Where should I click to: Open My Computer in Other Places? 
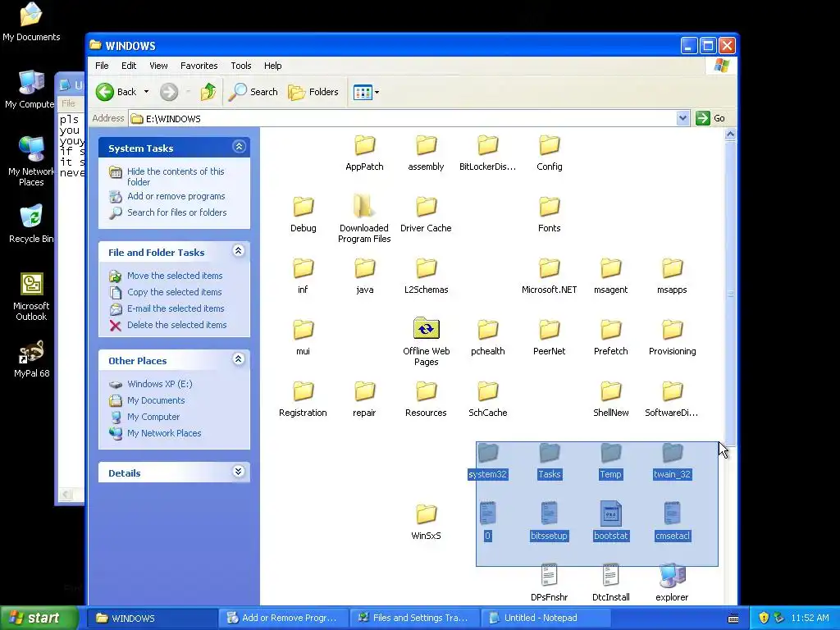click(x=153, y=417)
